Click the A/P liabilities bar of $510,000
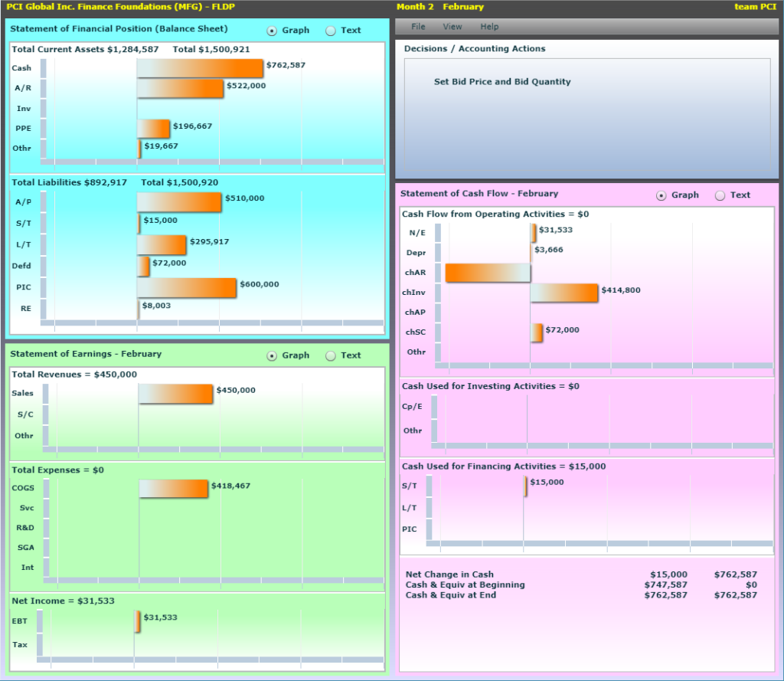 tap(179, 201)
